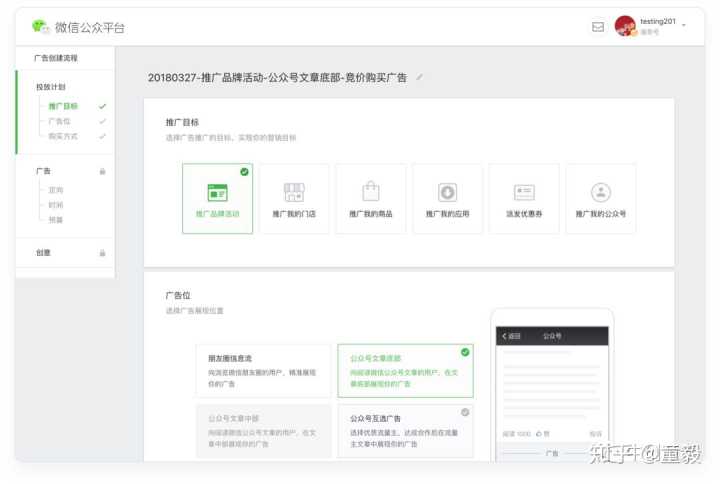Jump to 广告位 step in the sidebar
This screenshot has height=484, width=720.
pos(60,121)
